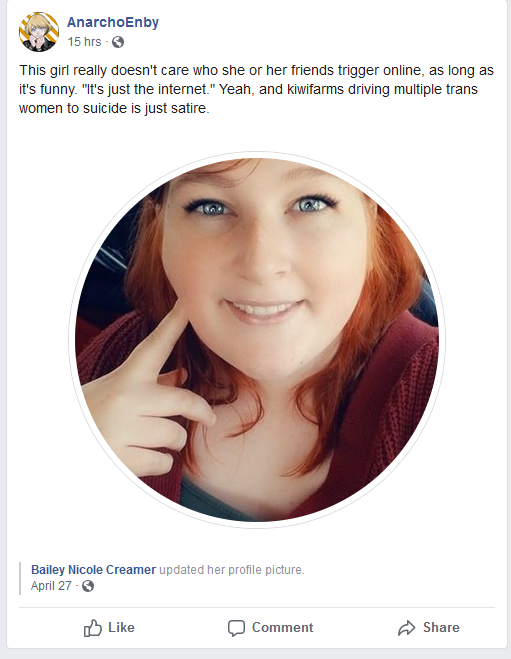Like this post using the Like label
The image size is (511, 659).
pos(121,627)
